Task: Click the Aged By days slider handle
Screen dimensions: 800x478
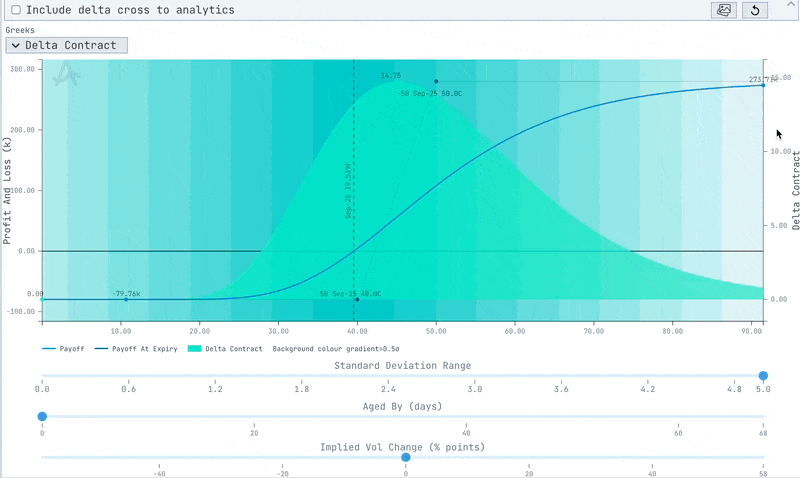Action: tap(42, 416)
